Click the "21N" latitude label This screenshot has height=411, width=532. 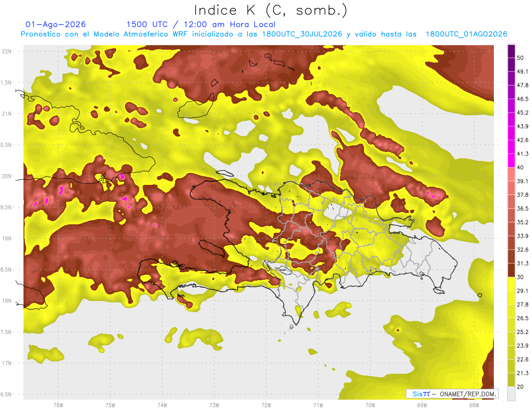pyautogui.click(x=7, y=114)
